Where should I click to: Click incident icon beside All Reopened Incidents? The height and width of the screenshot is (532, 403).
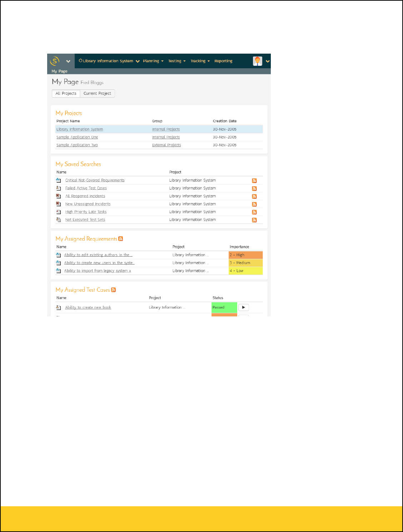(x=59, y=196)
